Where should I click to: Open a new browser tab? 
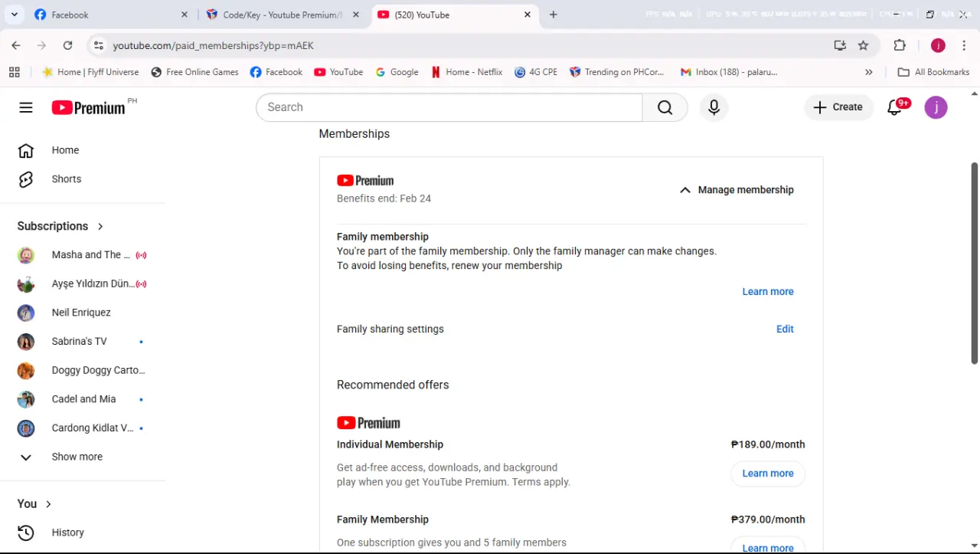pyautogui.click(x=554, y=15)
